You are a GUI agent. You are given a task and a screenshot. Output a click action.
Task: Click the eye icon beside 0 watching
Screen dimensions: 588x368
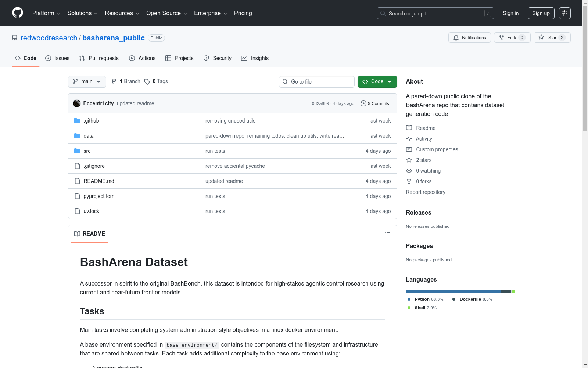[409, 171]
